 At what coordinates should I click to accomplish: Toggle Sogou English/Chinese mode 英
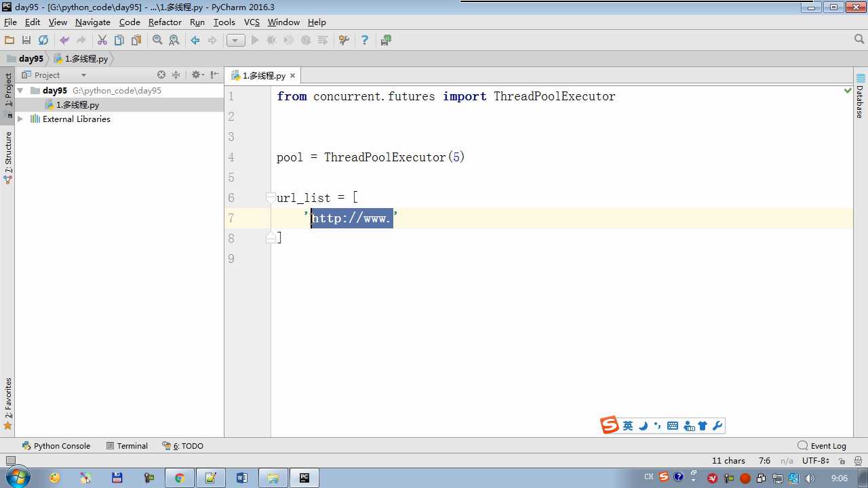(628, 426)
